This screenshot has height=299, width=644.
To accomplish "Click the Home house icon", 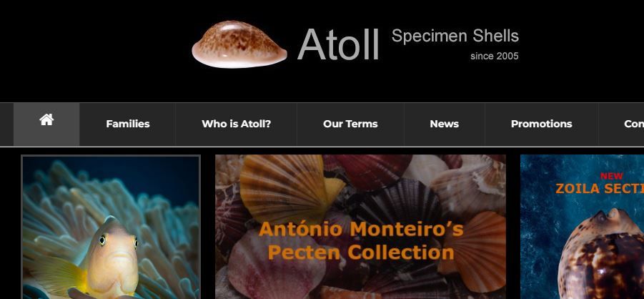I will 46,119.
